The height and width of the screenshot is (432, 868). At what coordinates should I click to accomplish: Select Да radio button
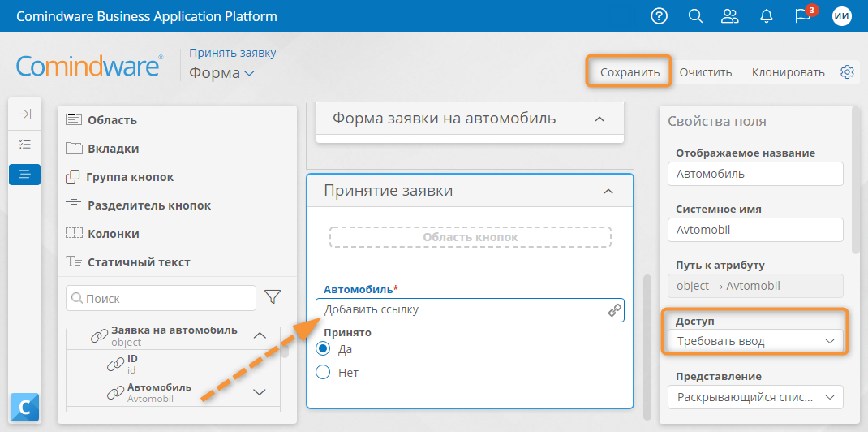click(323, 349)
